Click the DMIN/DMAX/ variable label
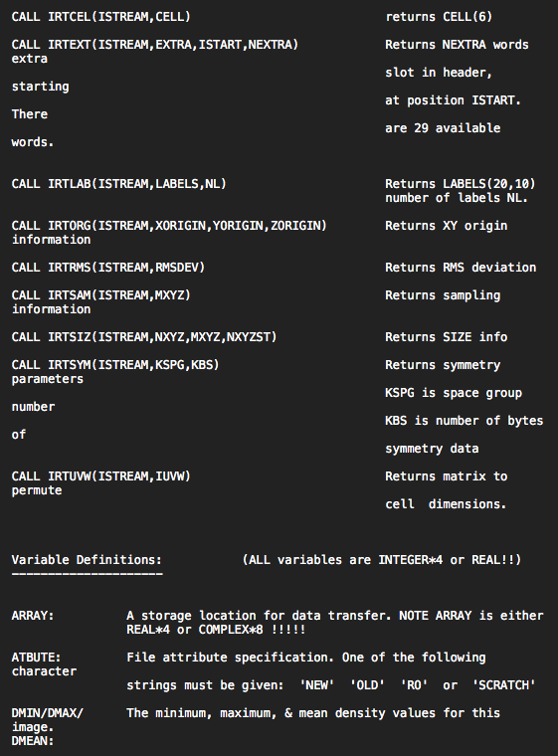Image resolution: width=558 pixels, height=756 pixels. 48,713
